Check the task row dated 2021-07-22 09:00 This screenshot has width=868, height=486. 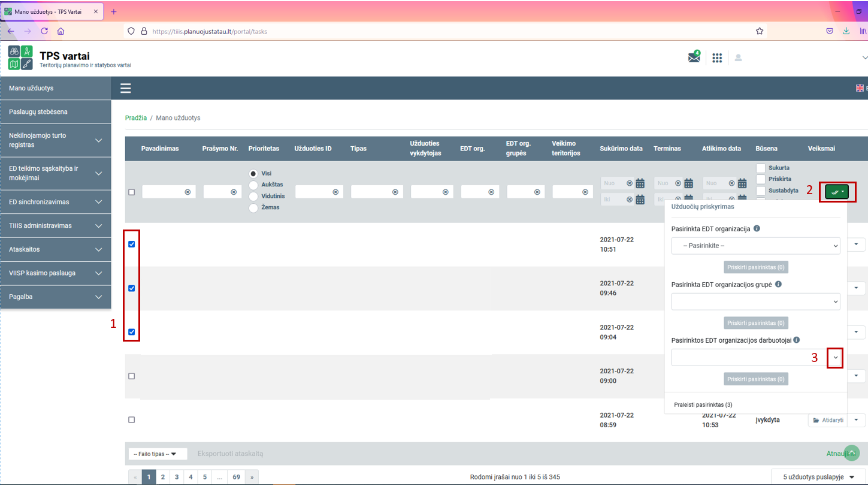tap(132, 376)
